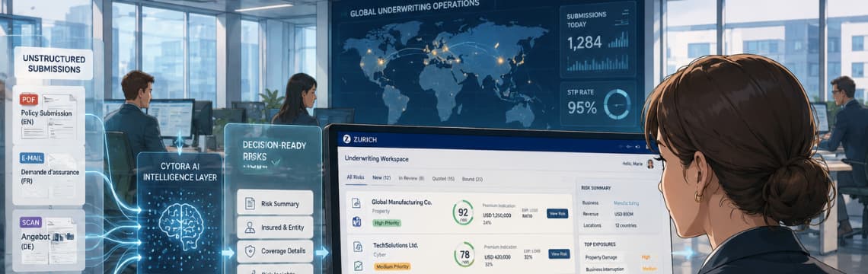This screenshot has height=274, width=868.
Task: Click the shield icon on Coverage Details
Action: pyautogui.click(x=251, y=251)
